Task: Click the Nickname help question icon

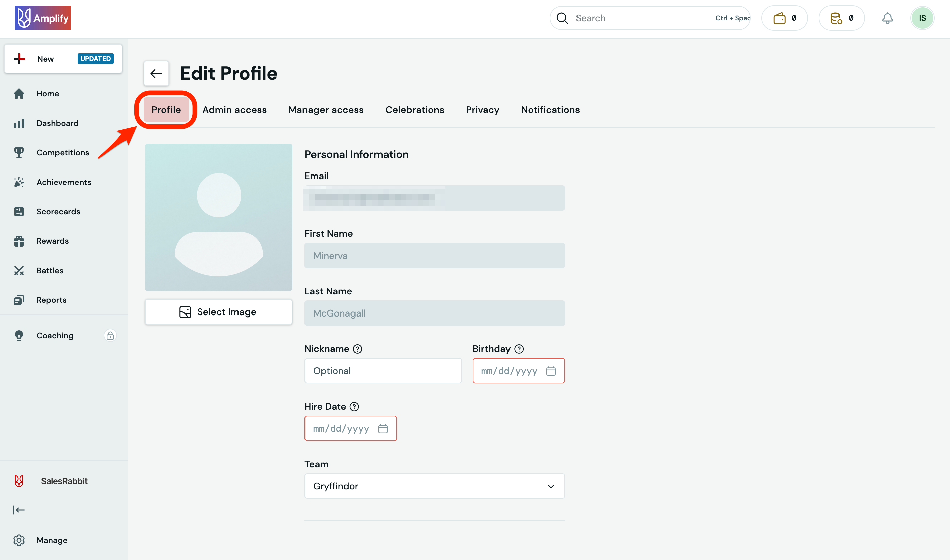Action: coord(357,349)
